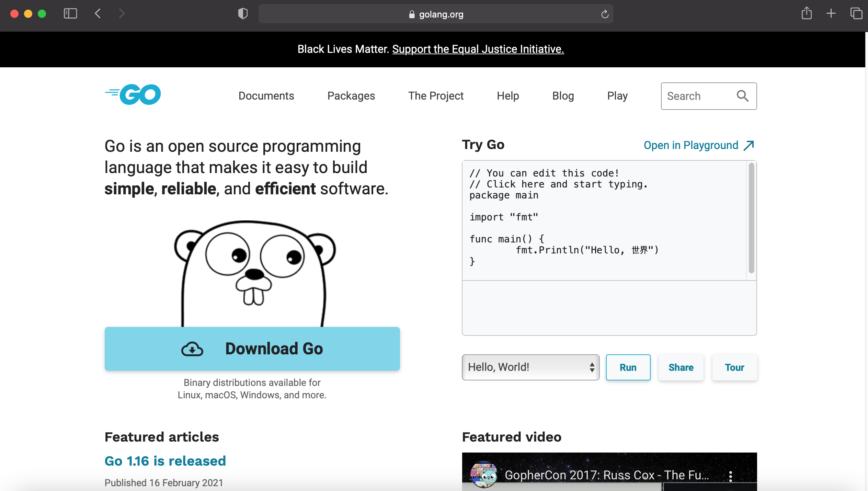
Task: Open a new tab with plus icon
Action: tap(831, 14)
